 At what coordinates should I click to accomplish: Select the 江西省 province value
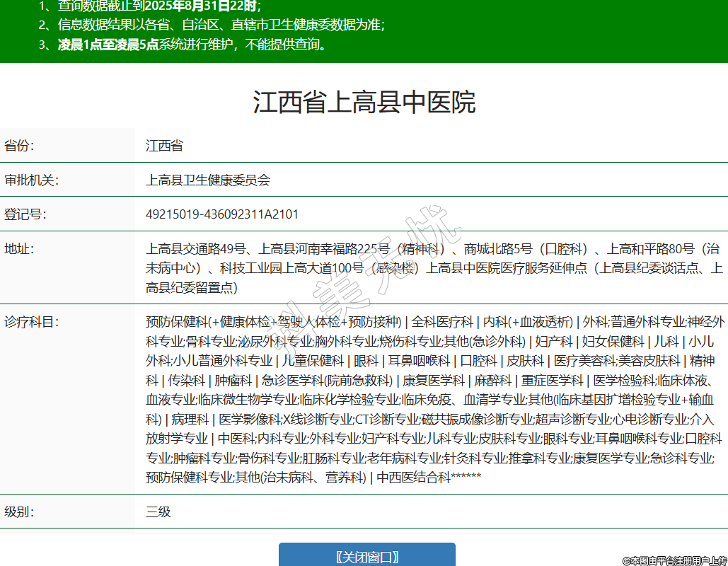click(164, 146)
